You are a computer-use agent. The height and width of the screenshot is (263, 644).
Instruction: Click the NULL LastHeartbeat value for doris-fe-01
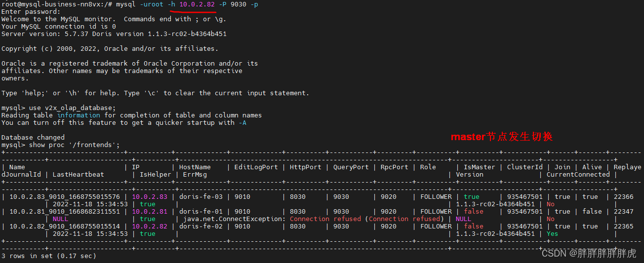tap(60, 219)
